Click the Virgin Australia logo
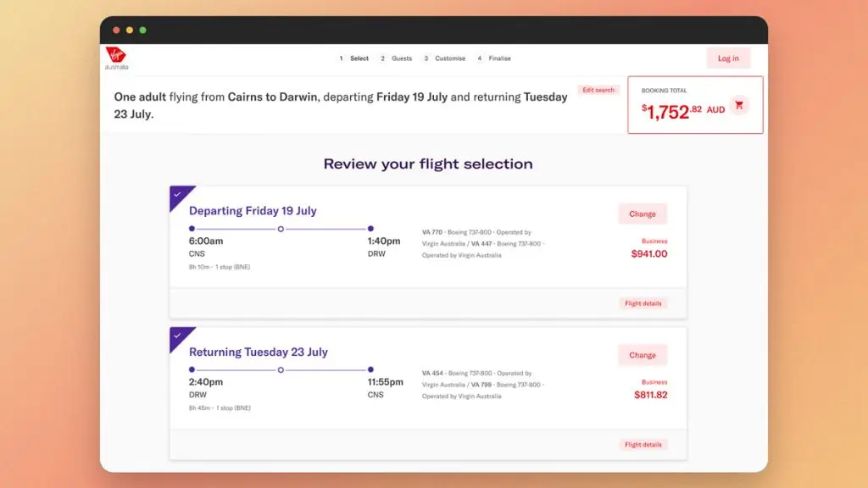Image resolution: width=868 pixels, height=488 pixels. point(116,58)
